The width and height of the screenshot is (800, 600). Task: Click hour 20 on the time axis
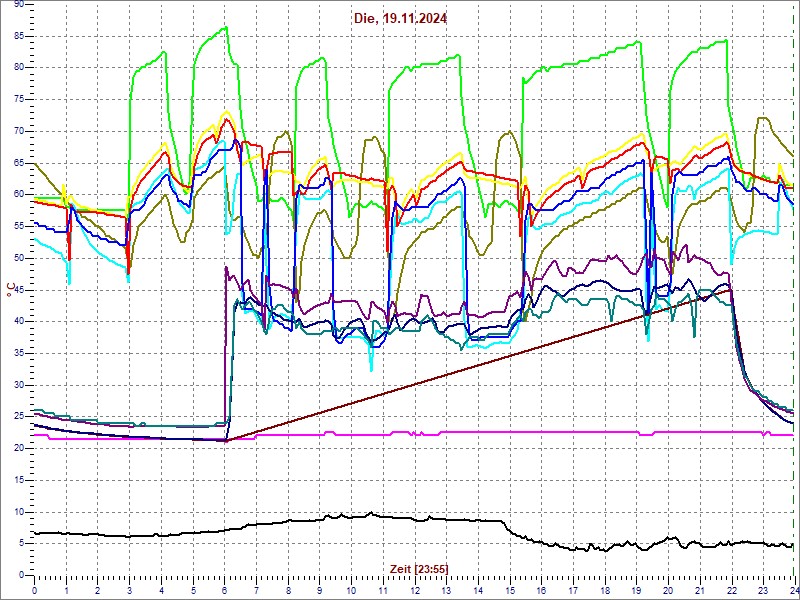(668, 590)
